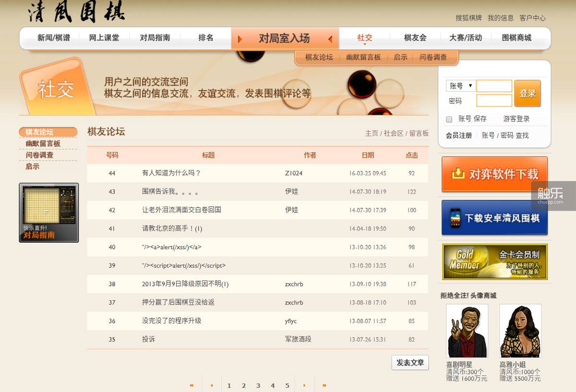Click the 账号 / 密码 查找 link
The width and height of the screenshot is (576, 392).
coord(505,135)
